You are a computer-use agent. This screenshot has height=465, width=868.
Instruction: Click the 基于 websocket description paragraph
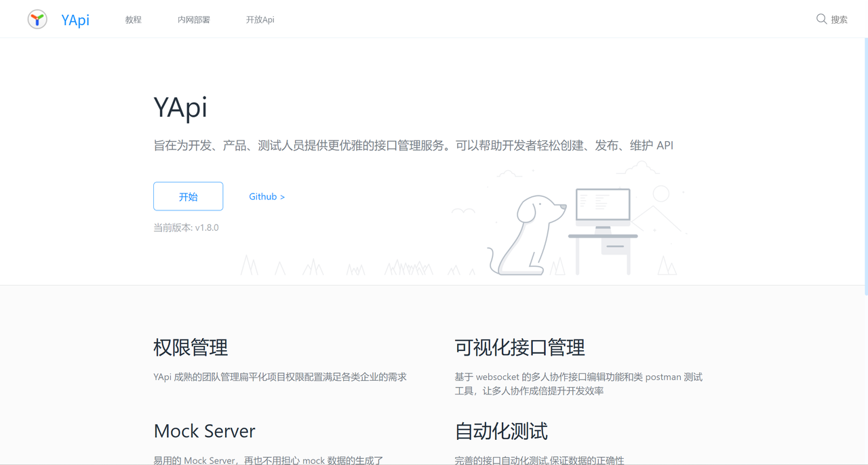(x=578, y=384)
